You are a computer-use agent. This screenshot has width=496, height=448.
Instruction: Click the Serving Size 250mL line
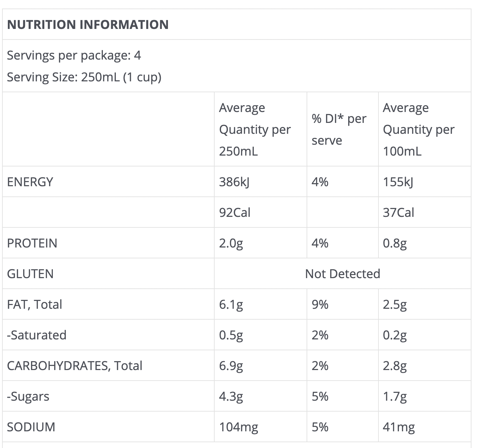tap(84, 77)
